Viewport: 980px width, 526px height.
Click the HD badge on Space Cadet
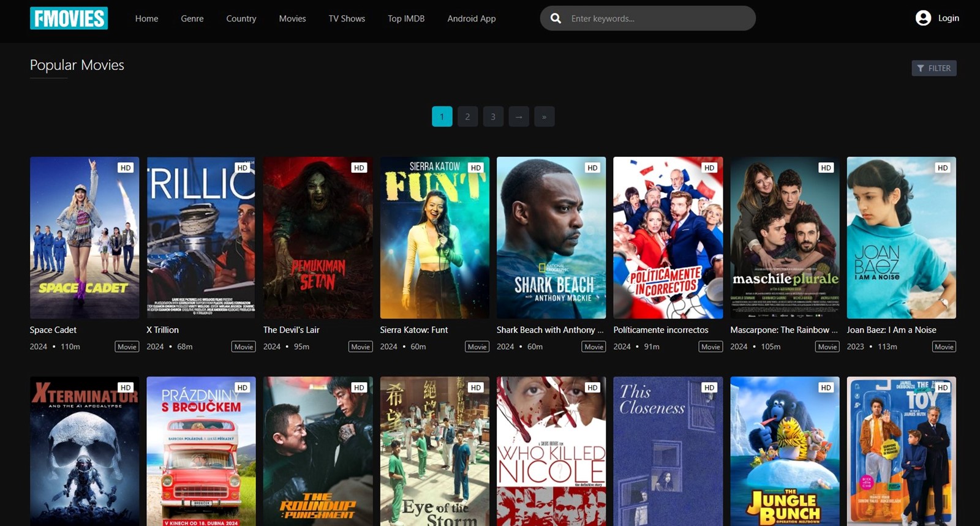126,168
